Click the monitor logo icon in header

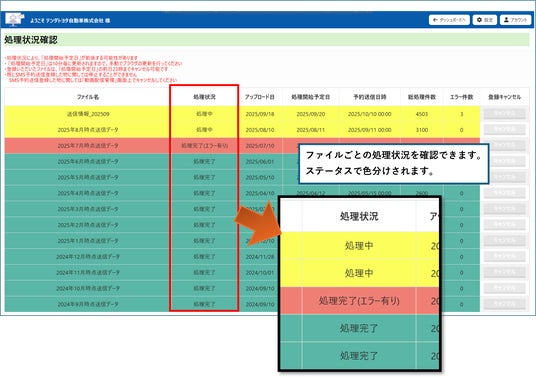coord(14,19)
